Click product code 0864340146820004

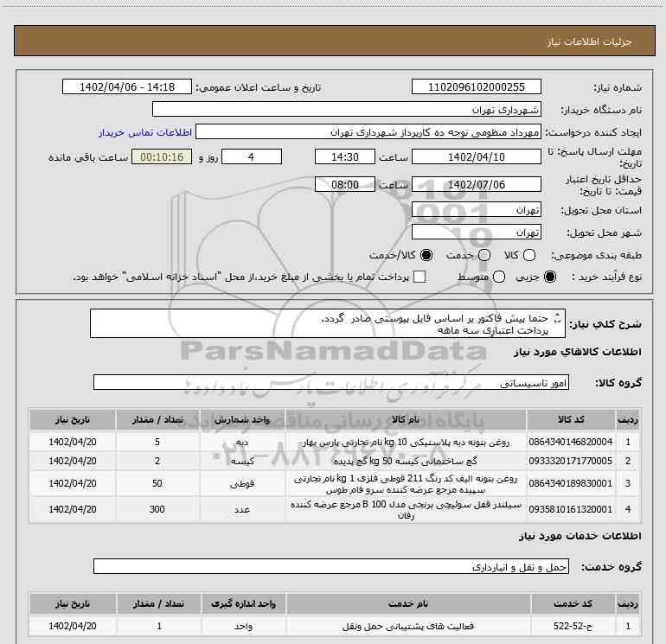tap(571, 442)
